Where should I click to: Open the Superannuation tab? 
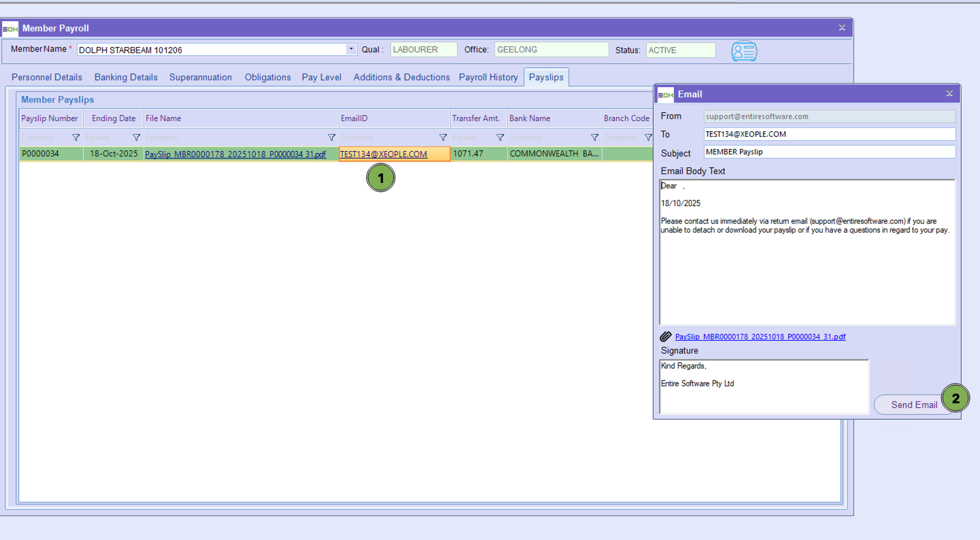pyautogui.click(x=201, y=78)
